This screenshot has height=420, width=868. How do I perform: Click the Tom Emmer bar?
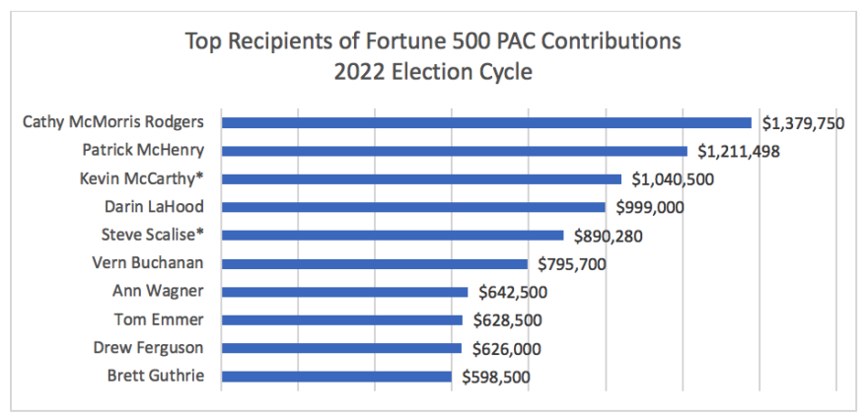(x=342, y=319)
